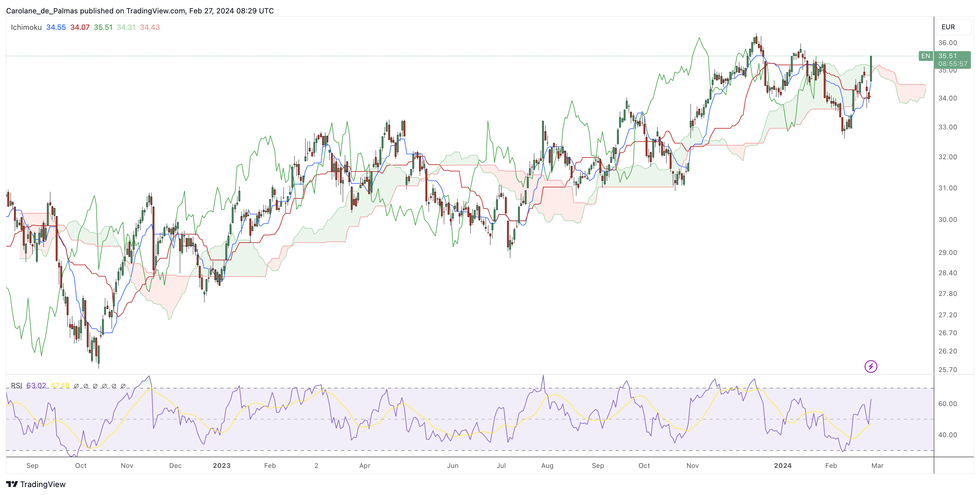980x495 pixels.
Task: Click the Sep label just after Aug
Action: click(x=598, y=465)
